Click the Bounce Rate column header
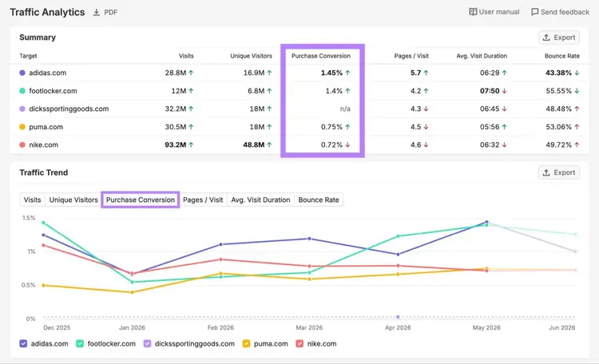 point(562,56)
